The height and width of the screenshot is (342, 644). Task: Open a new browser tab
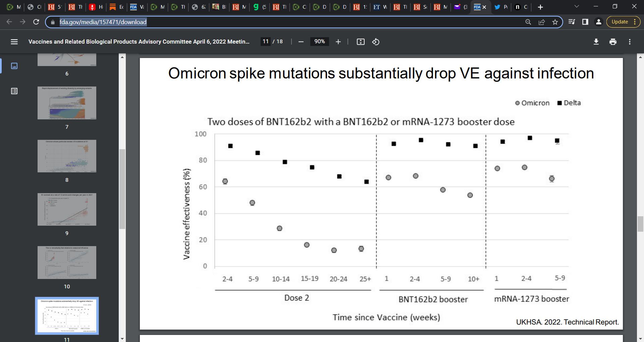point(540,7)
